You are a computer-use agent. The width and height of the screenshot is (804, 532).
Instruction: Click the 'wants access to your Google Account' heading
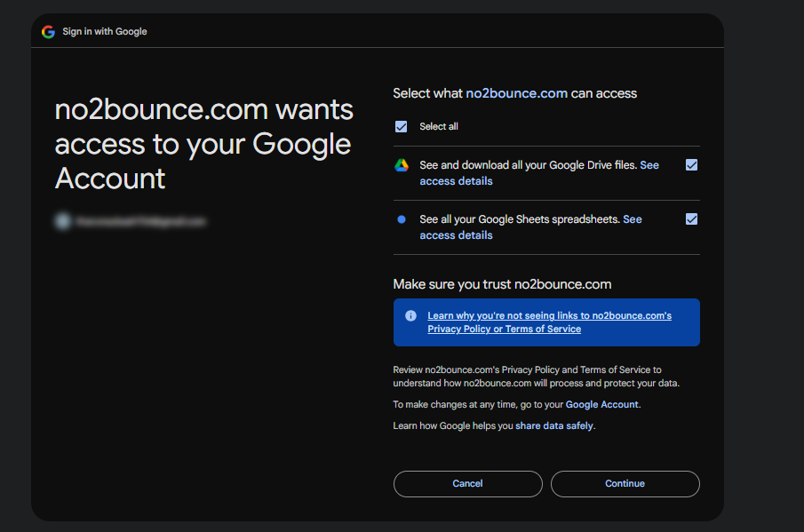click(x=204, y=144)
